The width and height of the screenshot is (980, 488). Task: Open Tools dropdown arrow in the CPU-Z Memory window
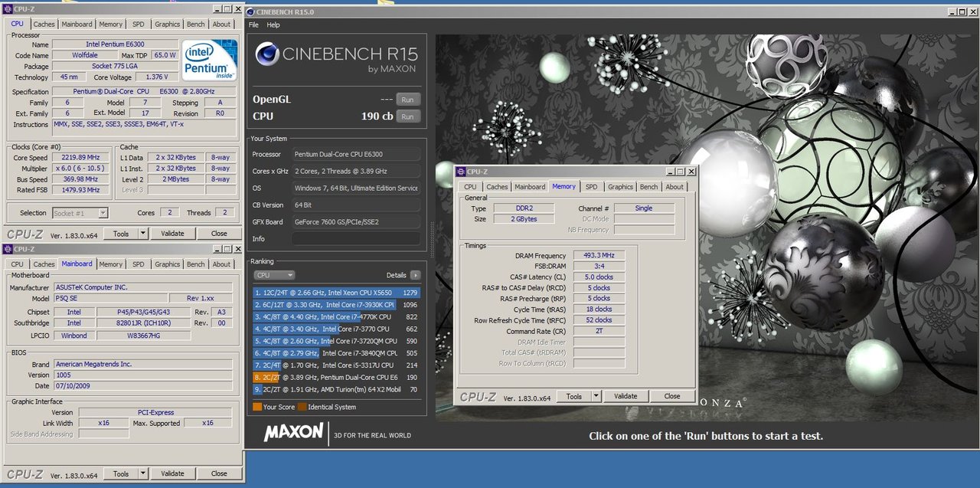pyautogui.click(x=596, y=397)
